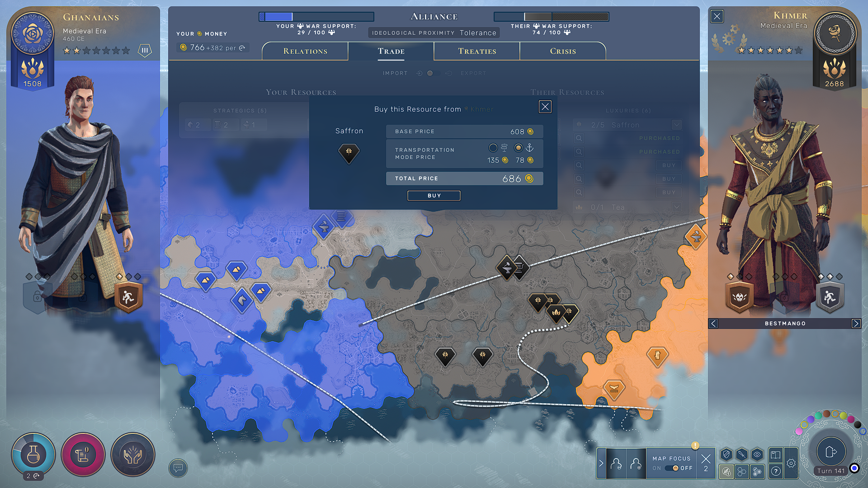Open the encyclopedia book icon

coord(776,455)
